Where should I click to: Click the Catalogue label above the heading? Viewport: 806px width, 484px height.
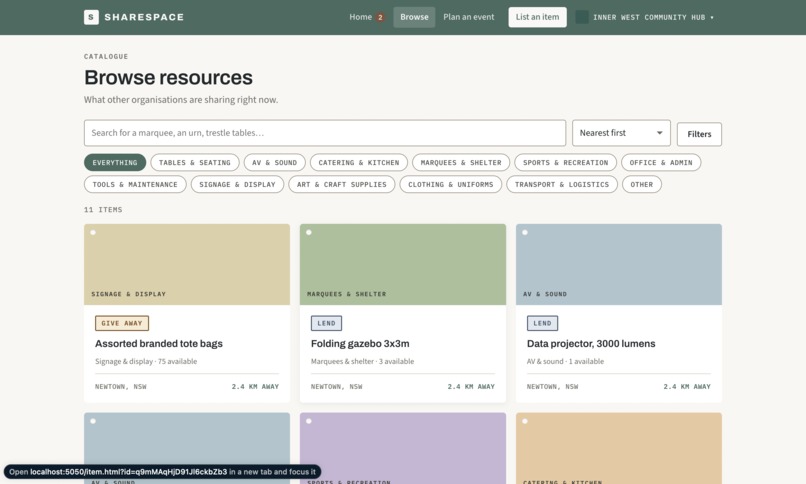(106, 57)
